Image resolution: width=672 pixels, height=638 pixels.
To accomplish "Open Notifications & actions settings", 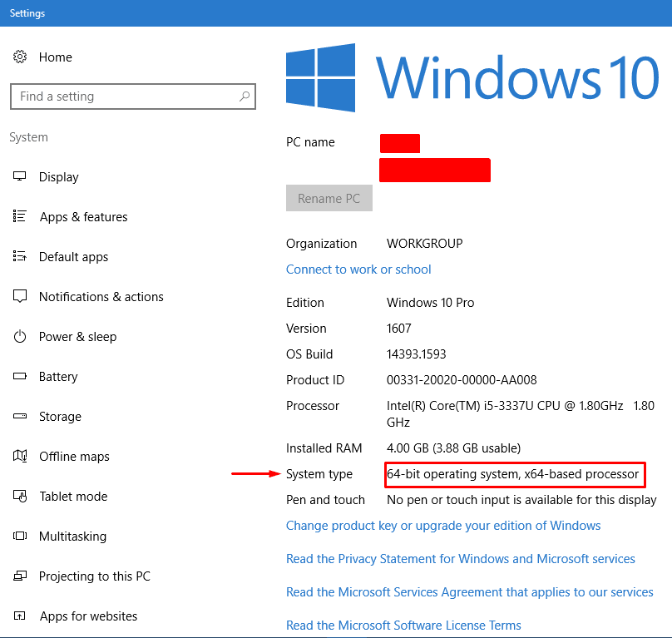I will (101, 297).
